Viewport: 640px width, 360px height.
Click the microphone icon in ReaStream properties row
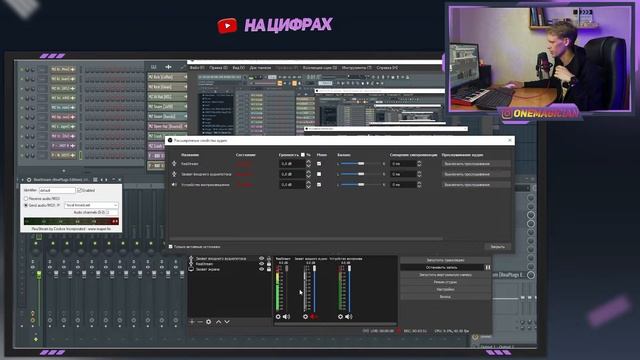174,163
